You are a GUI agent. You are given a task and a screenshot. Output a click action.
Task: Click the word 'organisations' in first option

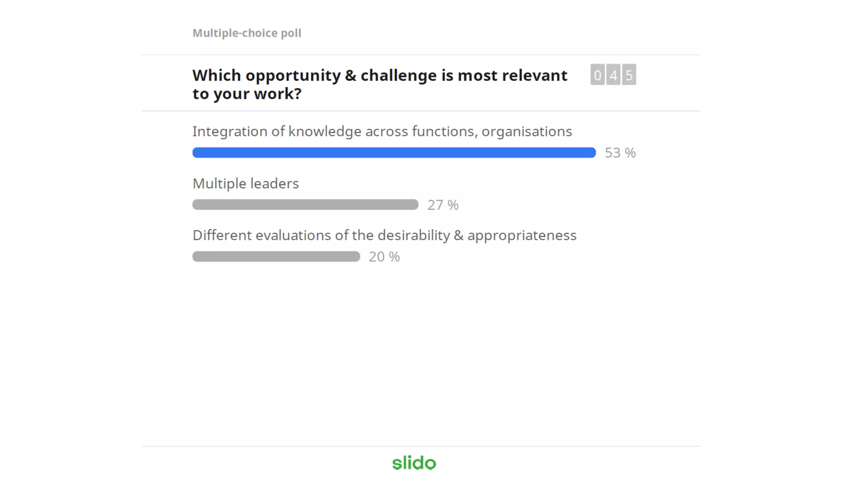tap(527, 132)
